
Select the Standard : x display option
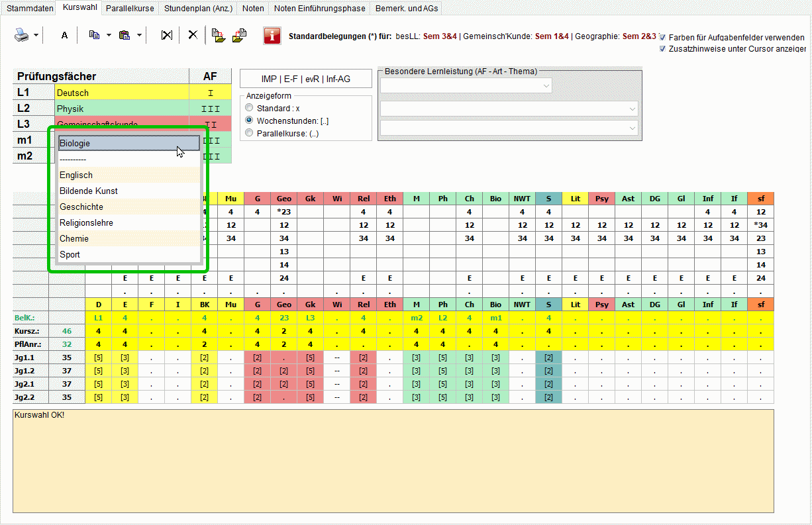249,108
